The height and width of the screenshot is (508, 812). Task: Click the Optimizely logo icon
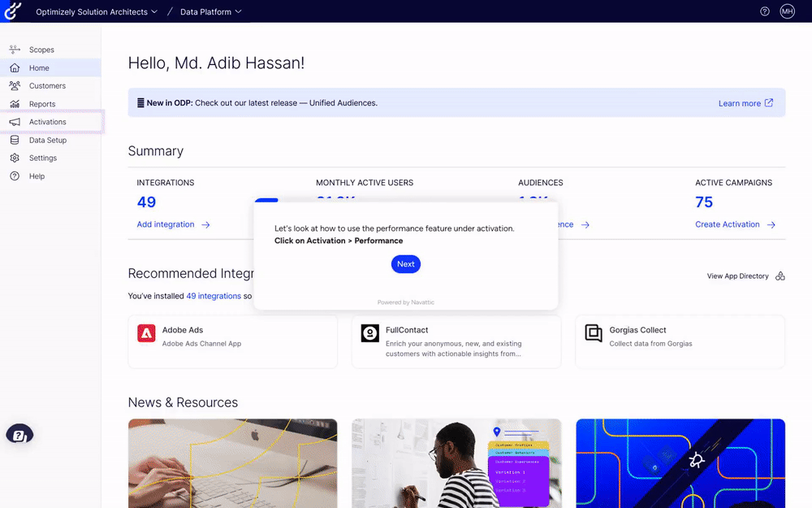[13, 11]
